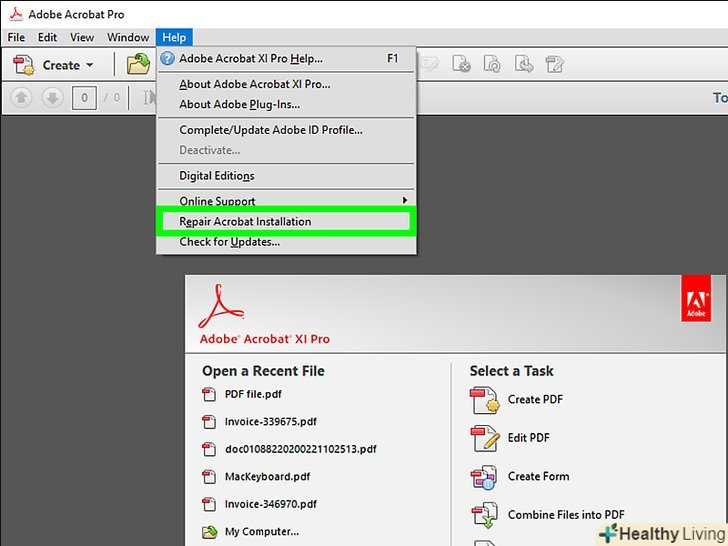The height and width of the screenshot is (546, 728).
Task: Open a file with the folder icon
Action: (138, 64)
